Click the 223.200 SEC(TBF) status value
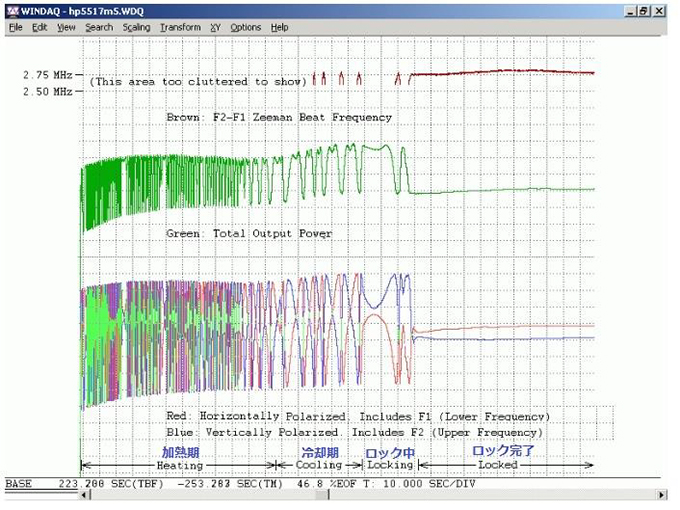Screen dimensions: 680x510 point(111,483)
